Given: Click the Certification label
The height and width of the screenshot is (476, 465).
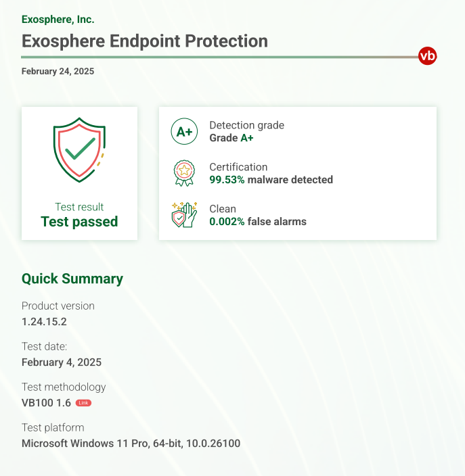Looking at the screenshot, I should (238, 167).
